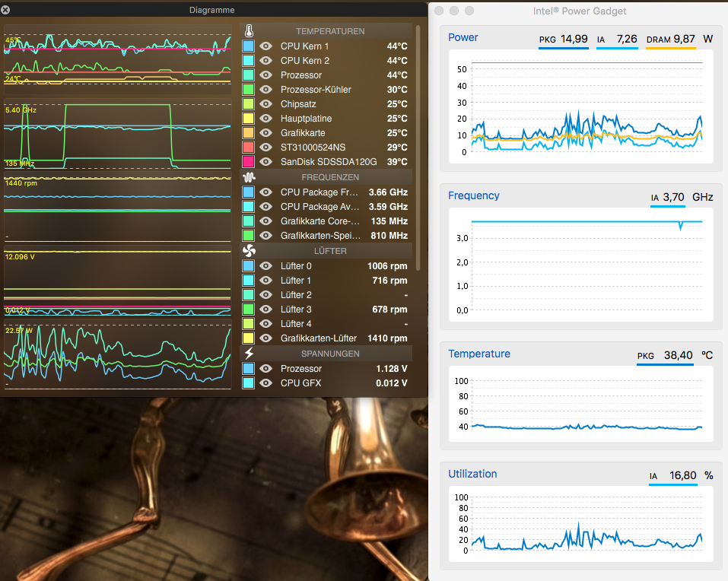Click the Power graph in Intel Power Gadget

(x=587, y=106)
